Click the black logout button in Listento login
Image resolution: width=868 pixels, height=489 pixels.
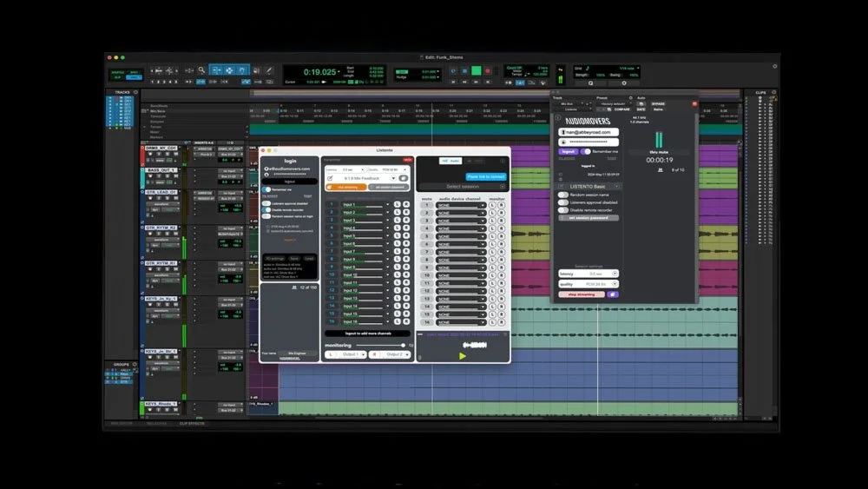[x=290, y=182]
